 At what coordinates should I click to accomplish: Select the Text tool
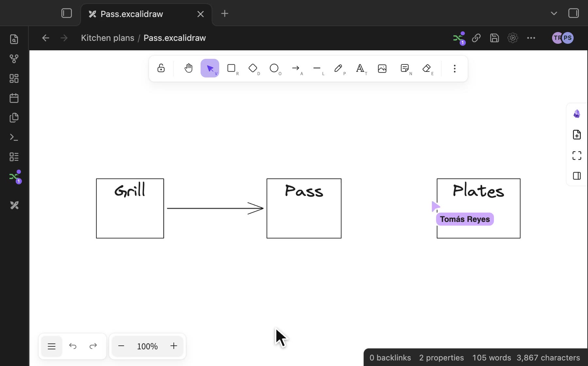point(360,68)
